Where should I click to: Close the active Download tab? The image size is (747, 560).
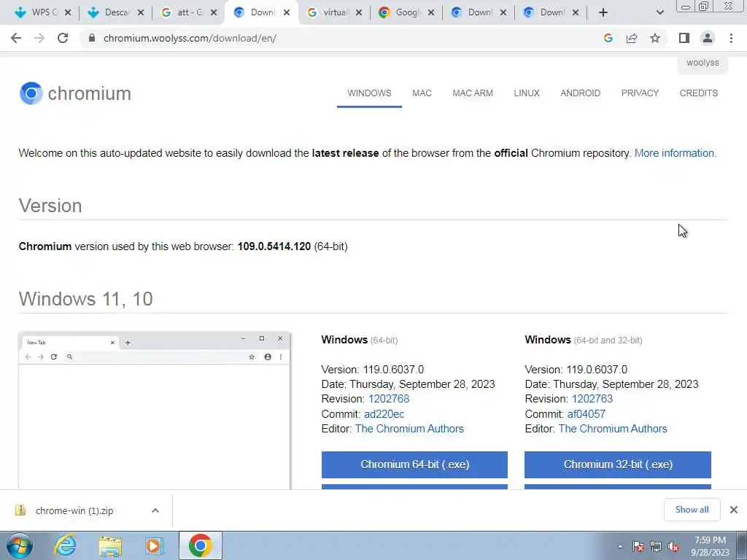286,12
